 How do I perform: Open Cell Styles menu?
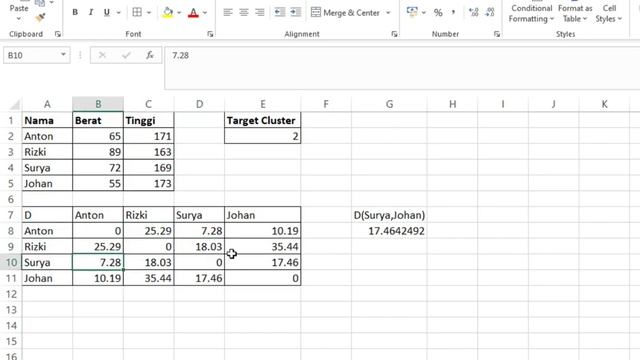click(609, 13)
